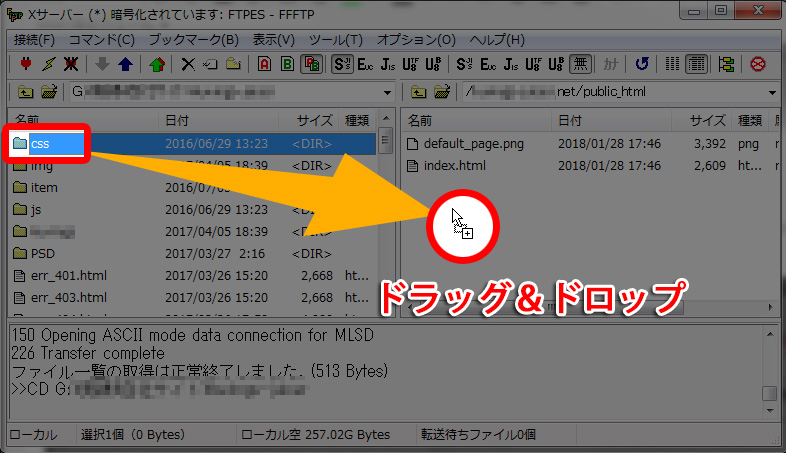Select host UTF-8 BOM kanji code
Viewport: 786px width, 453px height.
pyautogui.click(x=556, y=64)
